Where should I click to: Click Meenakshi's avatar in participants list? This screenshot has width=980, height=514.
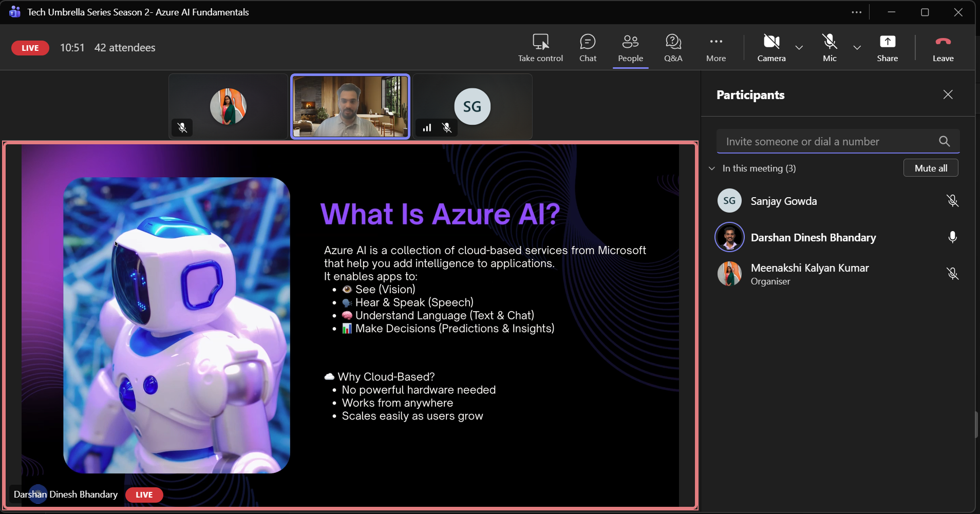coord(729,274)
